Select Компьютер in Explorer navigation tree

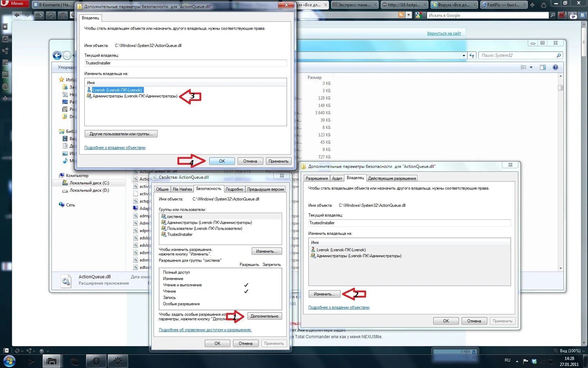(77, 176)
